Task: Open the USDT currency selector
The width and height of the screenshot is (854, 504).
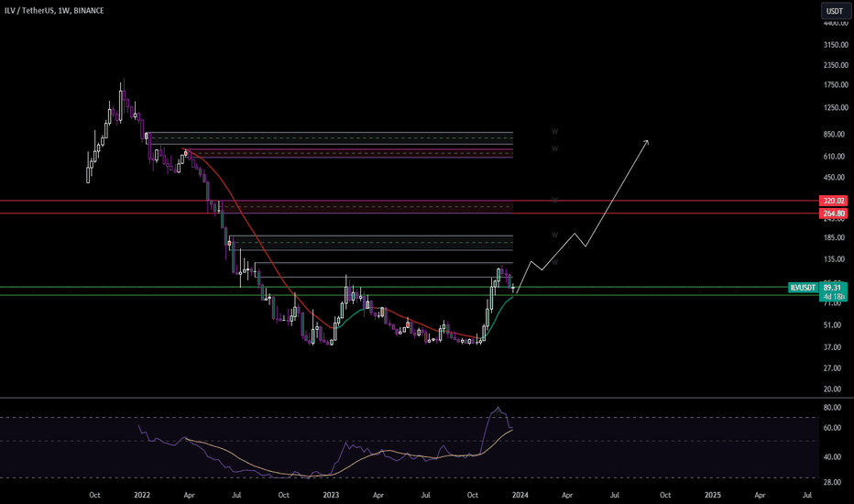Action: [x=835, y=11]
